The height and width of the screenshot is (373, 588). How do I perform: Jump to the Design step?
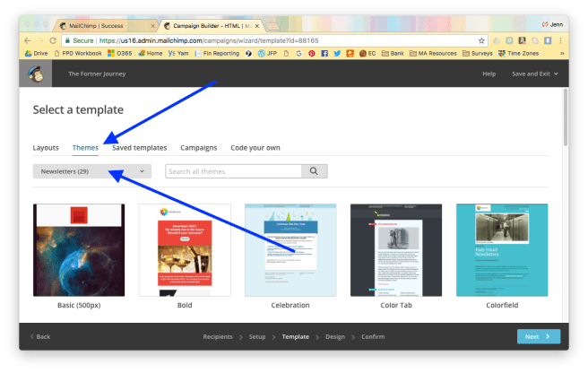[335, 336]
